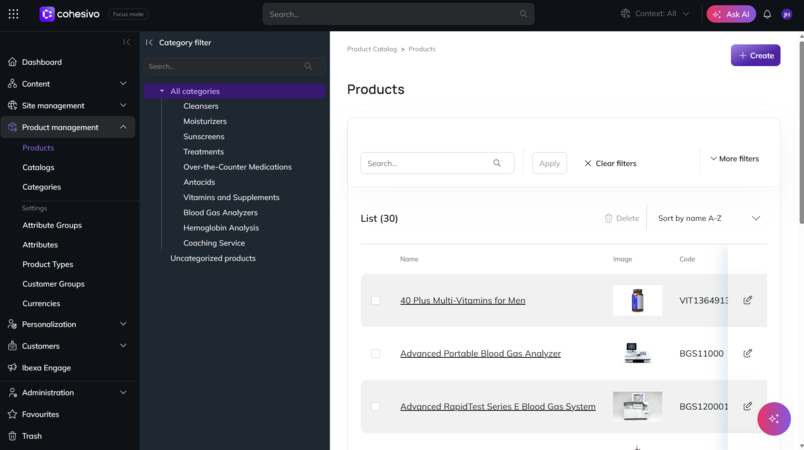Select Over-the-Counter Medications category
Viewport: 804px width, 450px height.
point(237,167)
